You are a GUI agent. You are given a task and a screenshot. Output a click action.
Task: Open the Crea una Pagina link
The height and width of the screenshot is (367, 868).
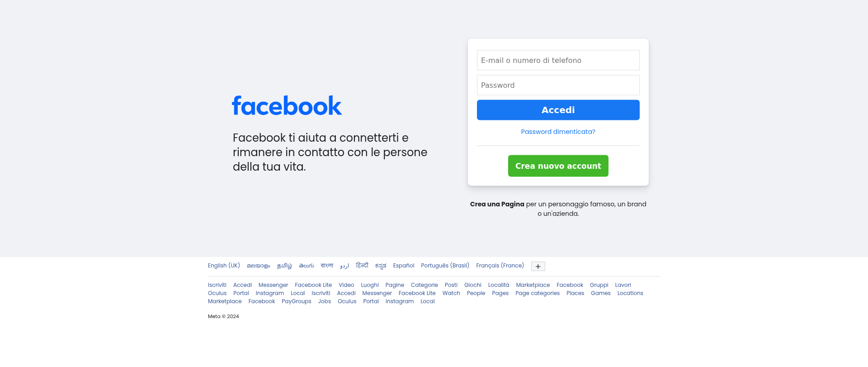pos(497,204)
